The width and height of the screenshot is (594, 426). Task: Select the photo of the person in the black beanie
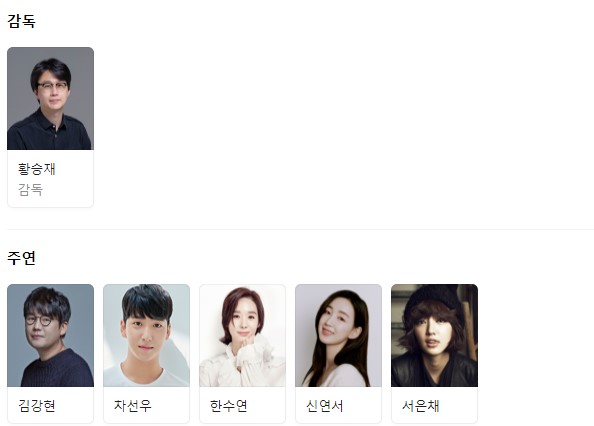(x=435, y=335)
